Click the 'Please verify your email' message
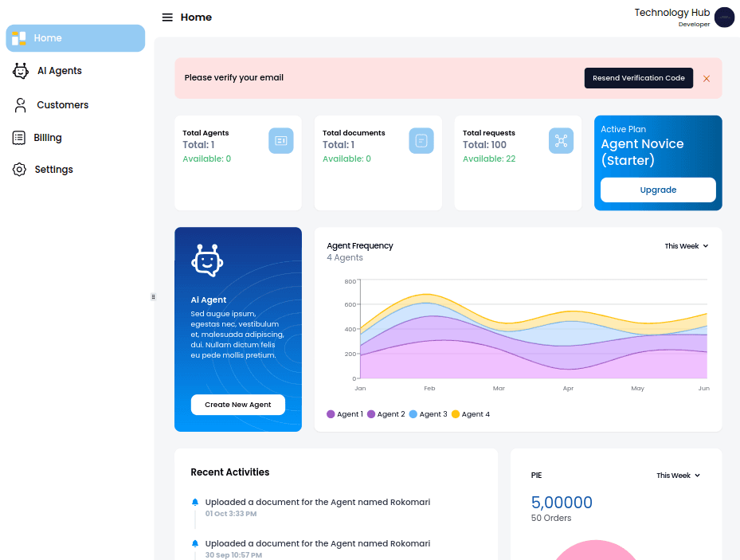The image size is (740, 560). tap(234, 78)
